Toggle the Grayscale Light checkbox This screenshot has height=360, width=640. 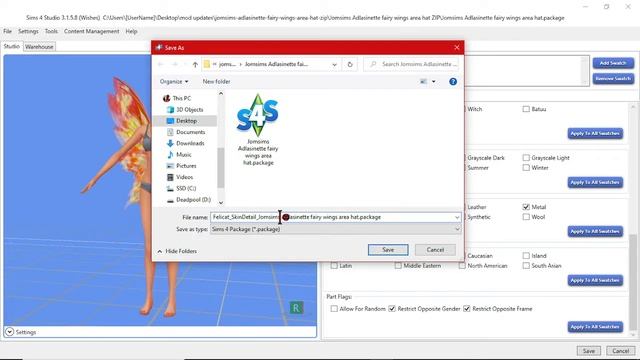click(x=526, y=158)
